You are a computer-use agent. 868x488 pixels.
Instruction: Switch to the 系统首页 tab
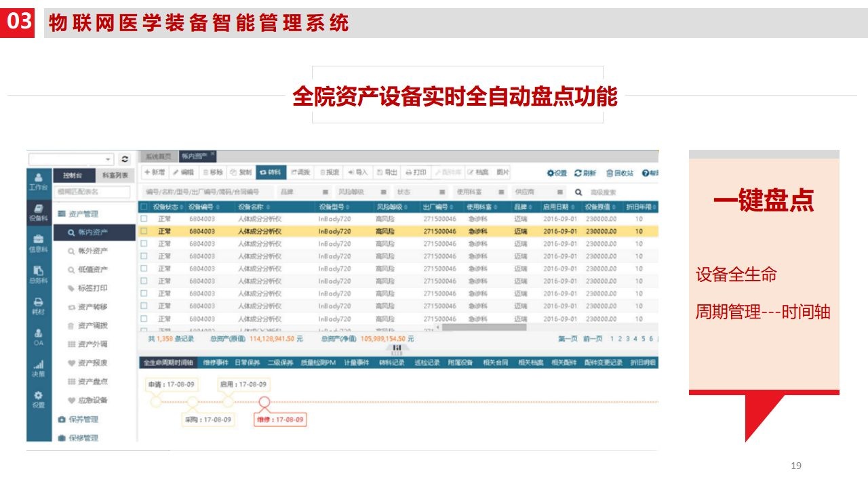click(x=158, y=157)
